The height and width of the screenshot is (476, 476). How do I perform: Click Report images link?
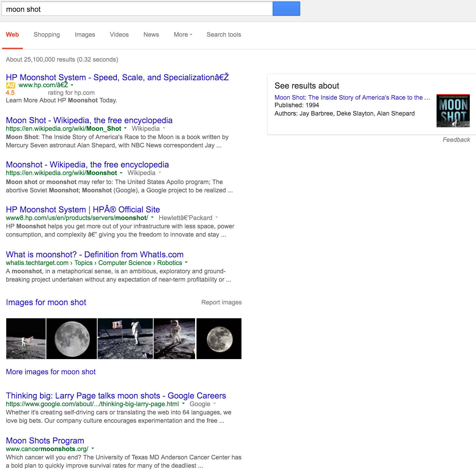pos(221,302)
